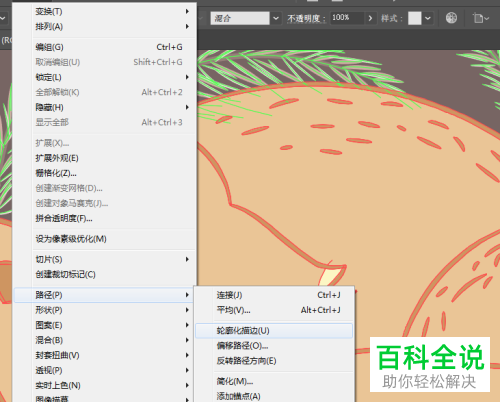
Task: Expand the opacity slider arrow
Action: pyautogui.click(x=370, y=18)
